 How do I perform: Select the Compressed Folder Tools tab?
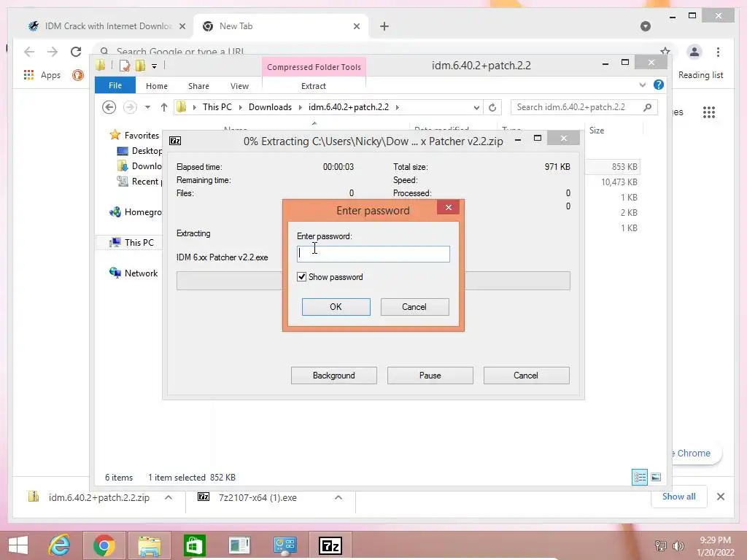314,66
